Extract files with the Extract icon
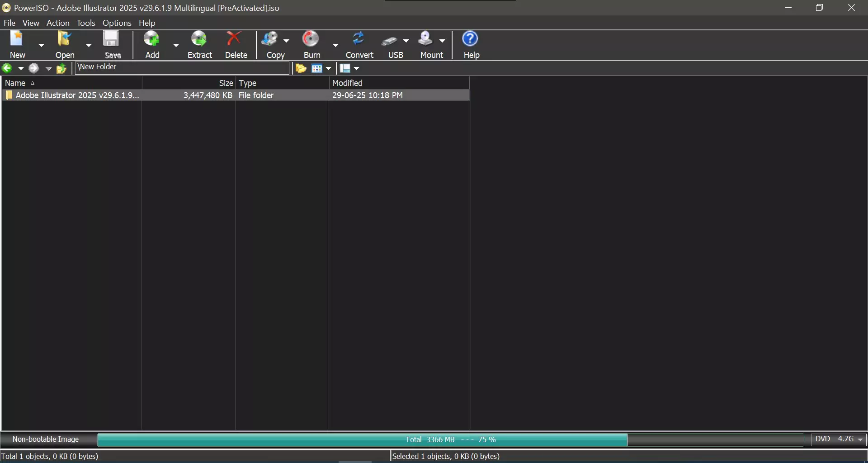The width and height of the screenshot is (868, 463). [199, 39]
